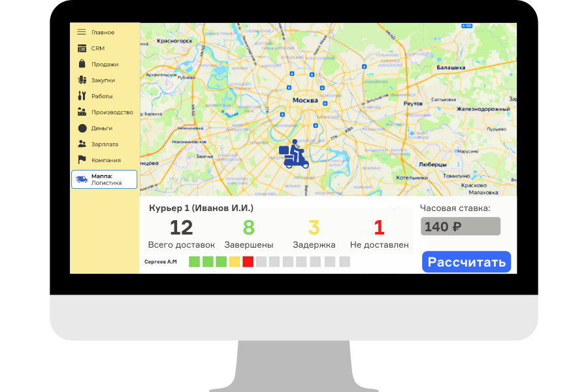
Task: Open the hamburger icon beside Главное
Action: point(82,31)
